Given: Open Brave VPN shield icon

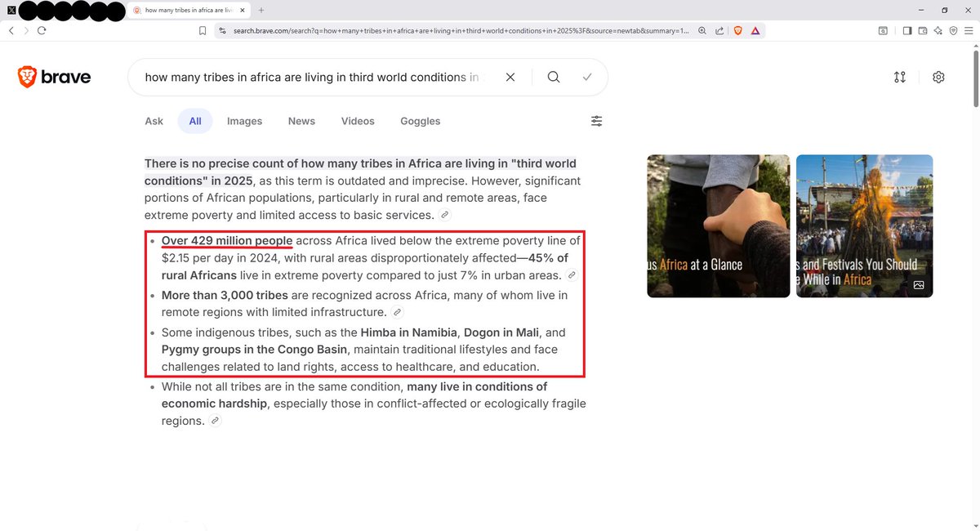Looking at the screenshot, I should tap(953, 30).
